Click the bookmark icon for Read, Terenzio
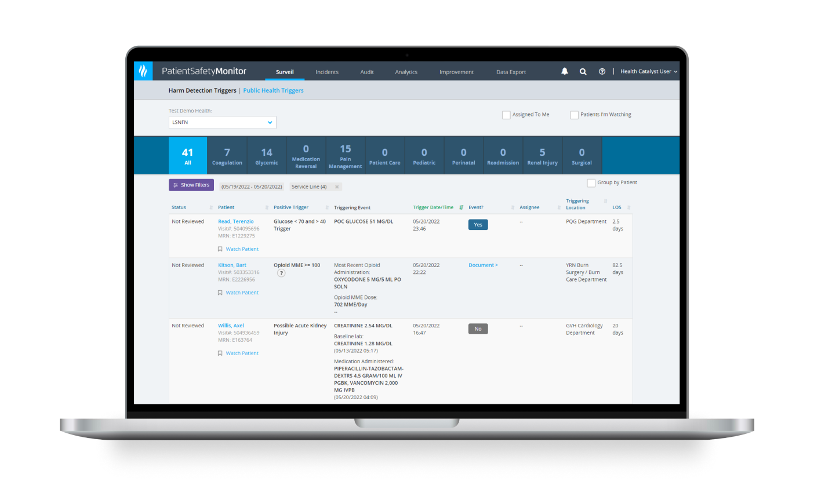 pyautogui.click(x=220, y=249)
